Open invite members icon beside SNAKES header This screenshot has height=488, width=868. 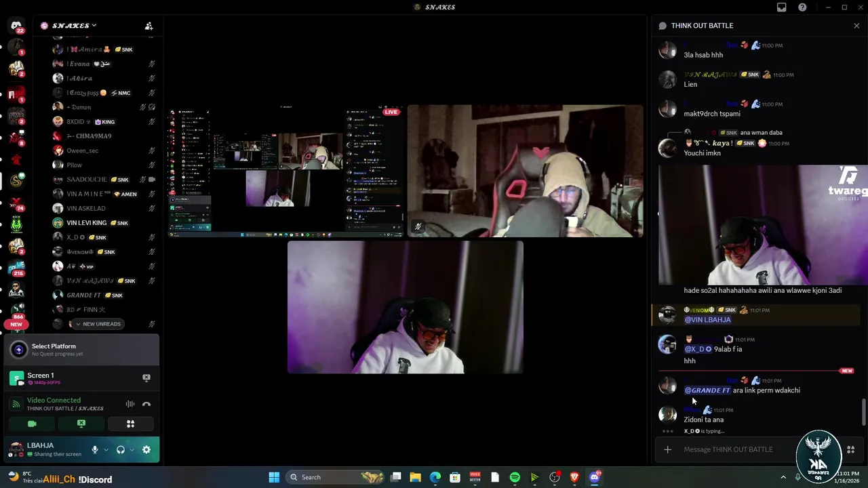click(x=149, y=26)
